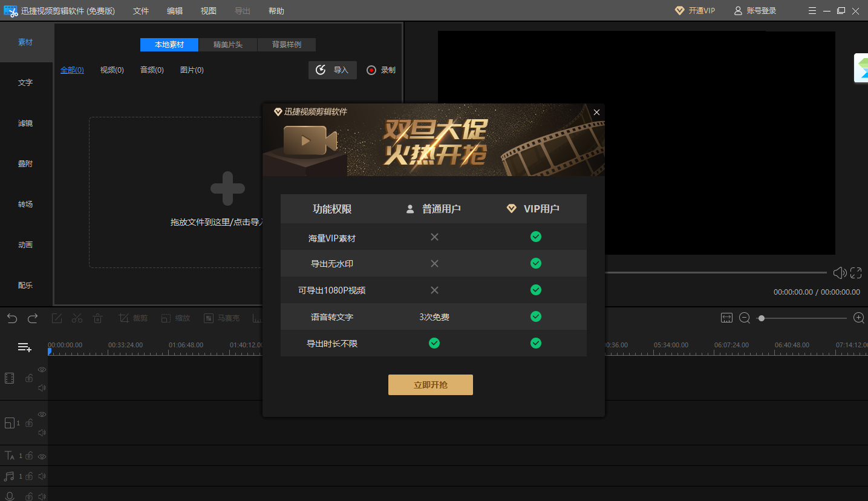Image resolution: width=868 pixels, height=501 pixels.
Task: Open the 转场 sidebar panel
Action: coord(25,205)
